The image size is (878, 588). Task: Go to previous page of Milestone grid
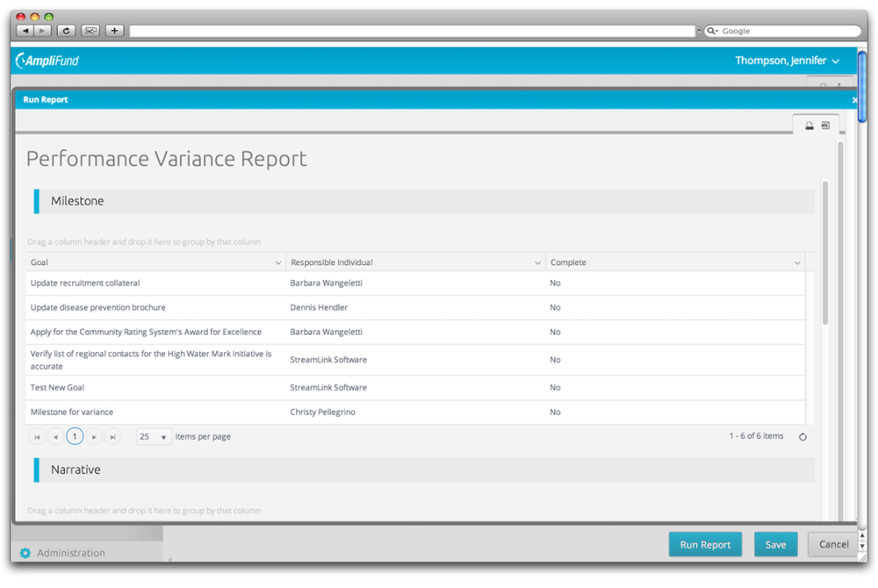coord(56,436)
